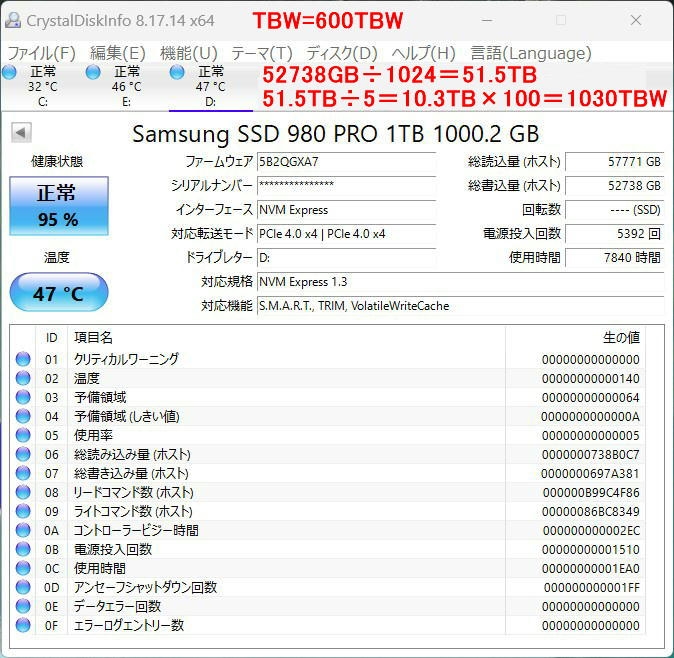Click the blue status icon for ID 09
674x658 pixels.
pos(23,511)
